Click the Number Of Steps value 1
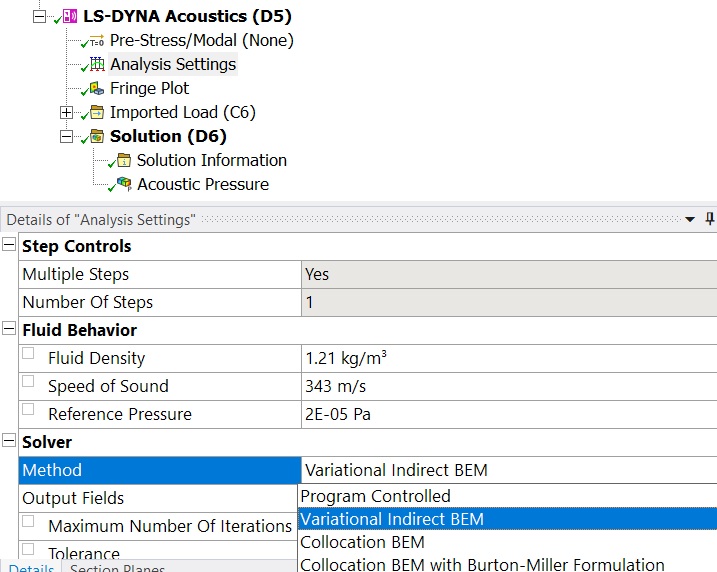This screenshot has height=572, width=717. pyautogui.click(x=509, y=302)
